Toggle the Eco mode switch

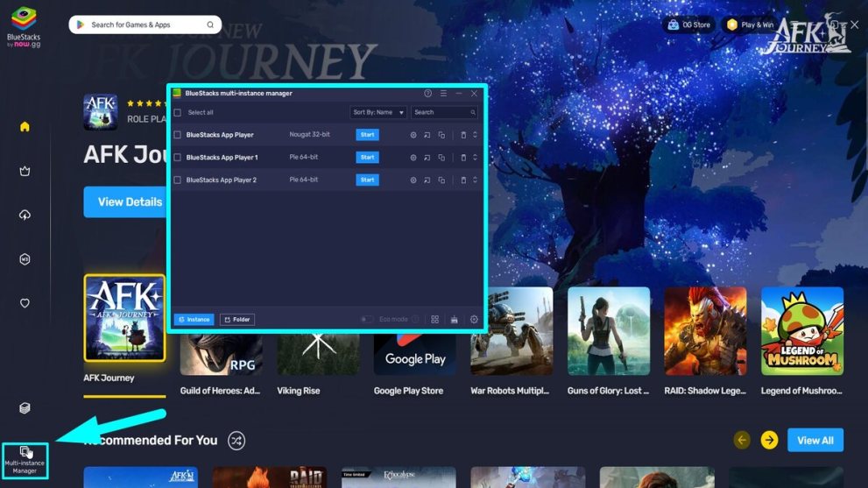(x=366, y=320)
